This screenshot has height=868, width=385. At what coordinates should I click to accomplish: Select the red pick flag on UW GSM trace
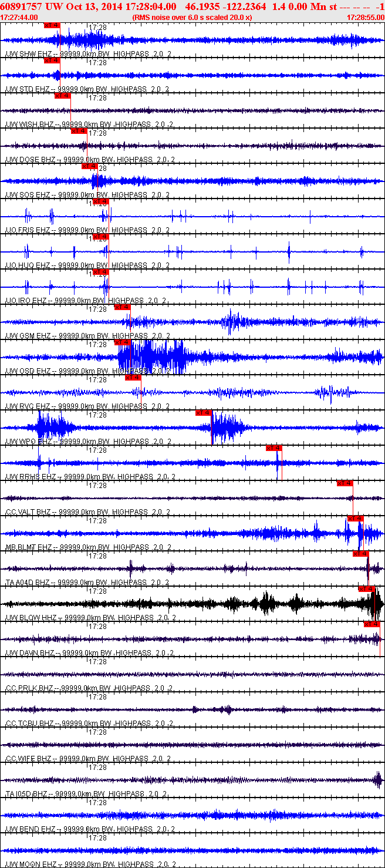(x=122, y=307)
